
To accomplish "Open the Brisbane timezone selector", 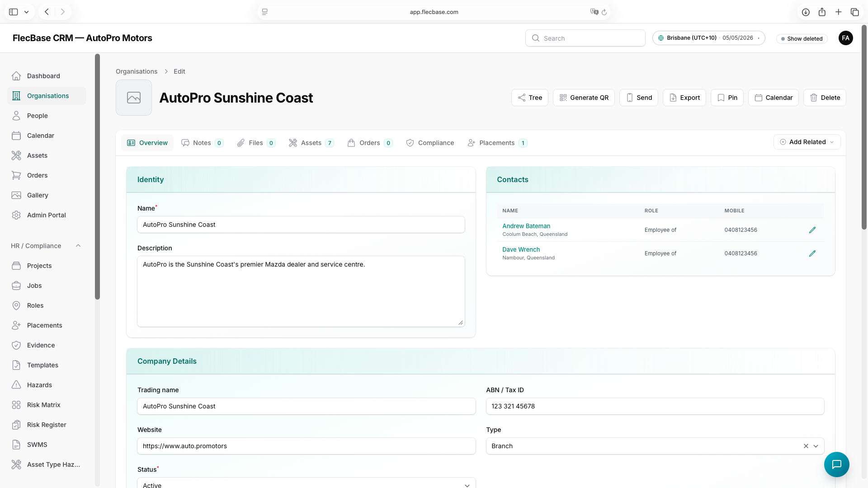I will click(708, 38).
